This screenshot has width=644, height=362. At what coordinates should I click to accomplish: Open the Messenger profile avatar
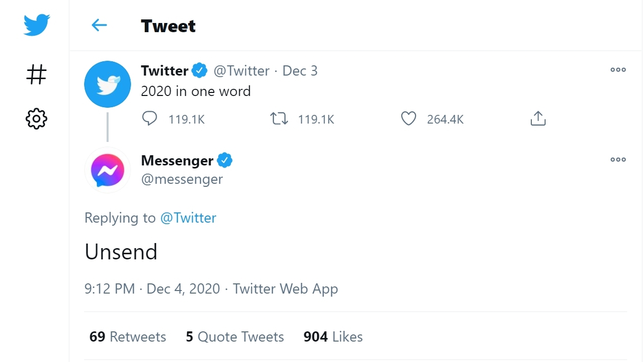pyautogui.click(x=108, y=170)
